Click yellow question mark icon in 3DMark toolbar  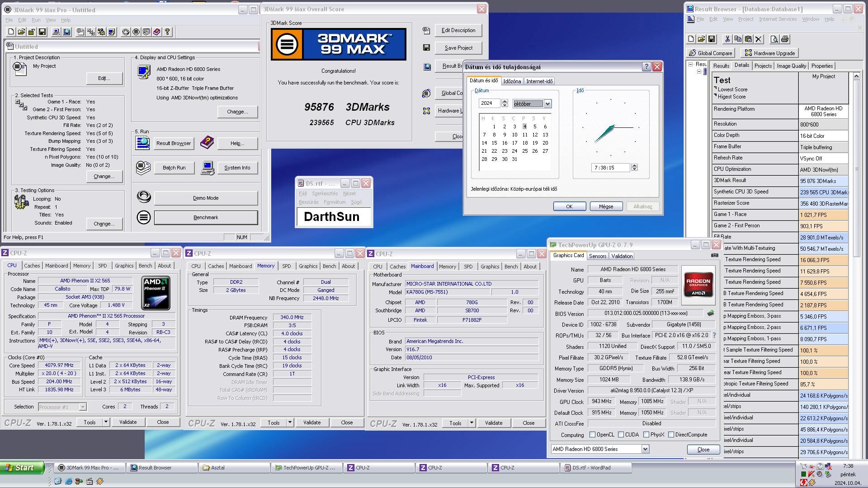[167, 32]
